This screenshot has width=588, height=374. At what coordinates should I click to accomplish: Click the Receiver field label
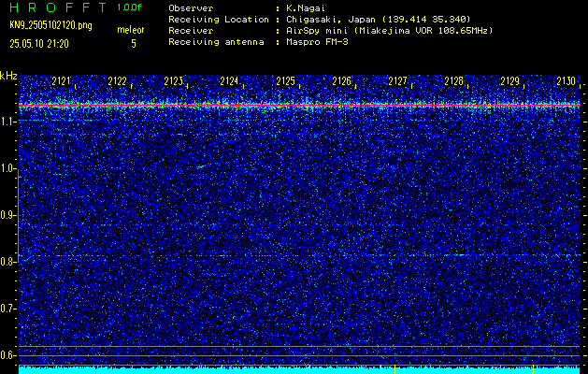pos(191,31)
